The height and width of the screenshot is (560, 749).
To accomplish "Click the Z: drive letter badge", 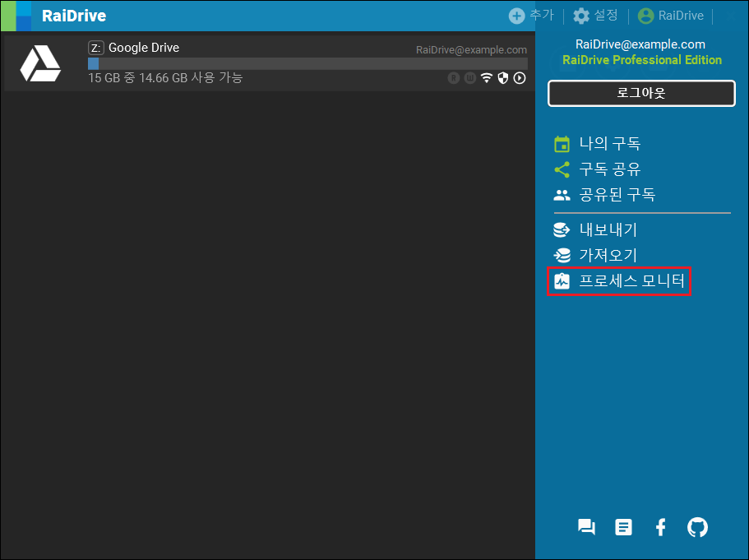I will click(96, 48).
